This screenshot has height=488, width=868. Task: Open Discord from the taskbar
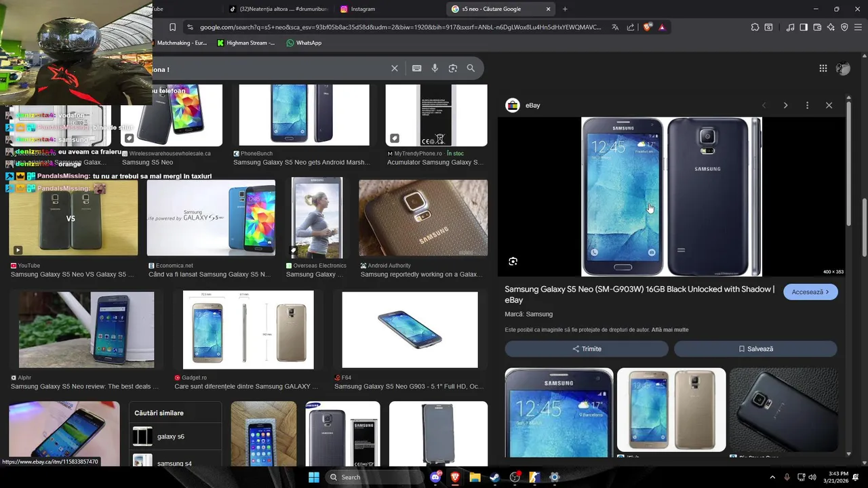click(436, 477)
